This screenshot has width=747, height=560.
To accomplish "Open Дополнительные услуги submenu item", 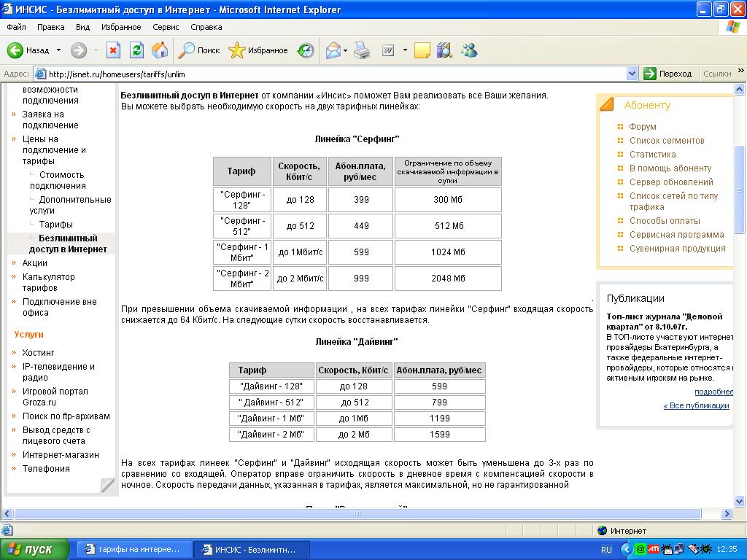I will point(70,205).
